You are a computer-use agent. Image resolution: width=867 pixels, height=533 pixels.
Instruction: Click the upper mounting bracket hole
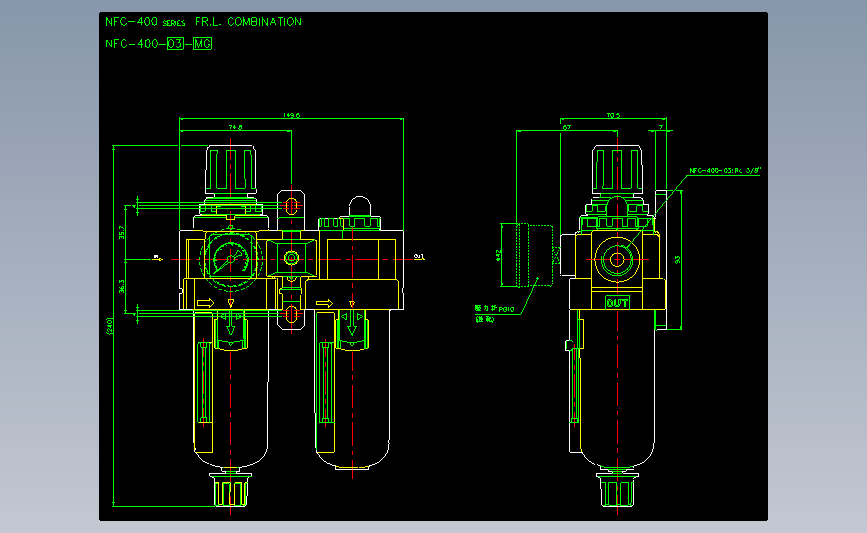click(x=291, y=206)
